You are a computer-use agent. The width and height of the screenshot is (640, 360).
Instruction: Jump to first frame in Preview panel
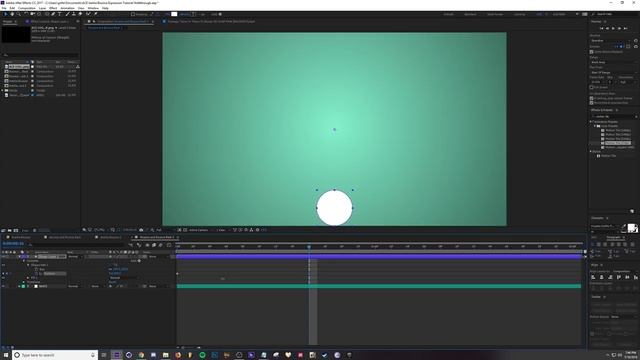pos(601,29)
